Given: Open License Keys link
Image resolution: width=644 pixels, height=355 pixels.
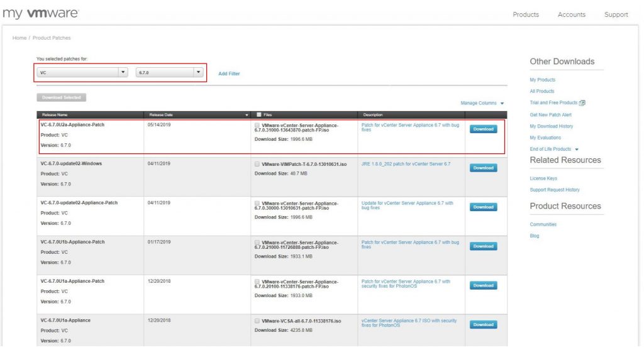Looking at the screenshot, I should [x=543, y=178].
